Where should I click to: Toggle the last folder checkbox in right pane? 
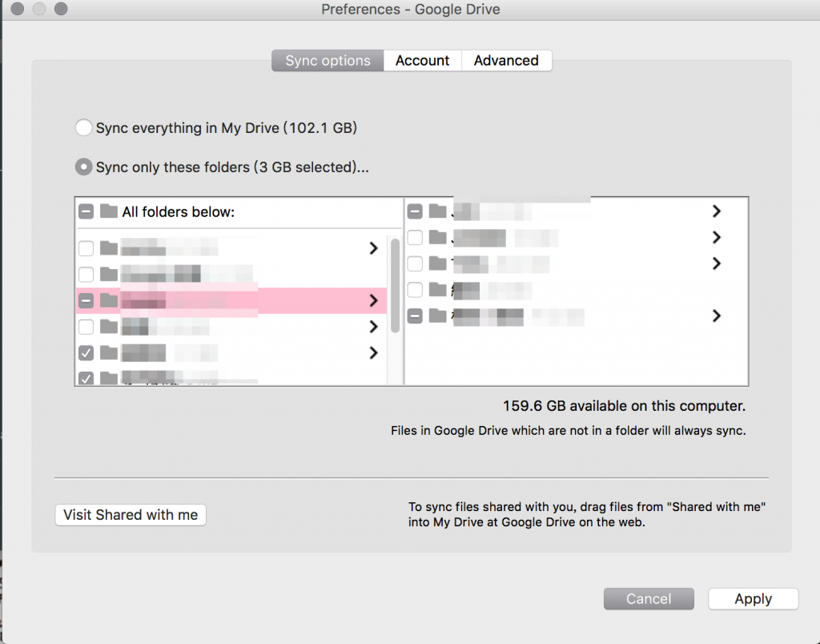(x=416, y=316)
